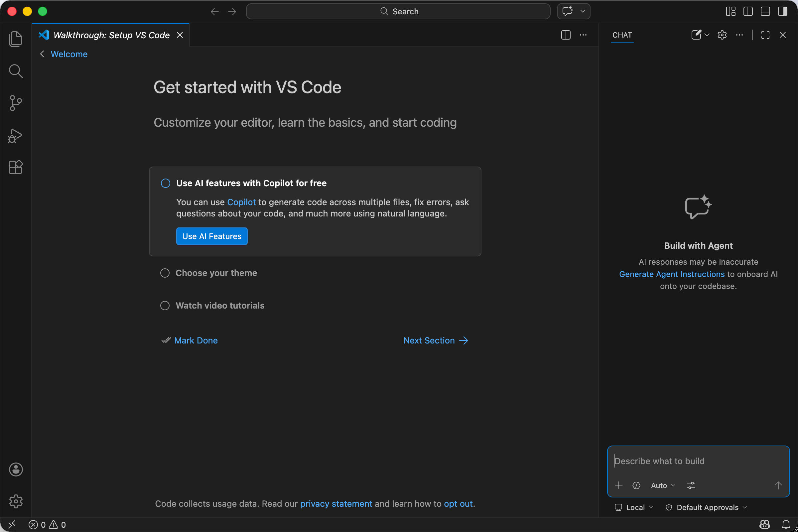The width and height of the screenshot is (798, 532).
Task: Open Accounts icon in activity bar
Action: pyautogui.click(x=16, y=469)
